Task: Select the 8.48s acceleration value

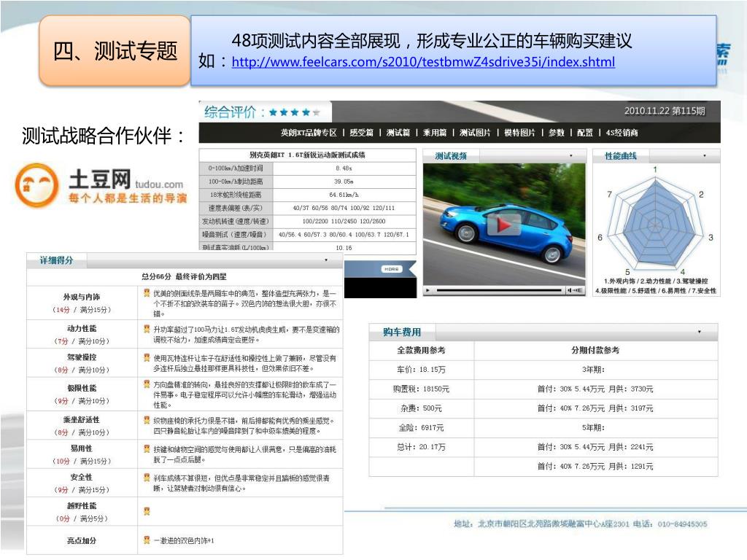Action: (344, 168)
